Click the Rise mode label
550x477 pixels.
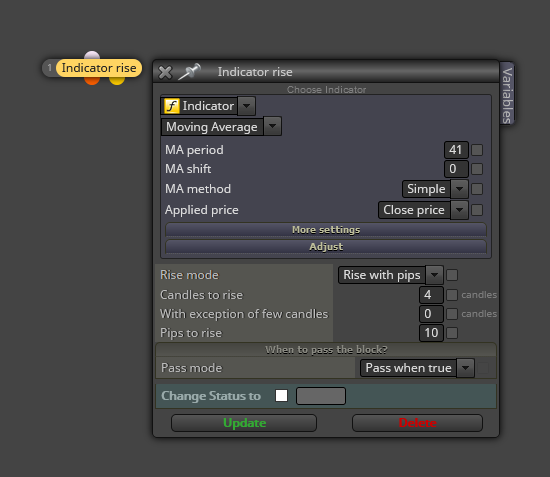tap(189, 275)
